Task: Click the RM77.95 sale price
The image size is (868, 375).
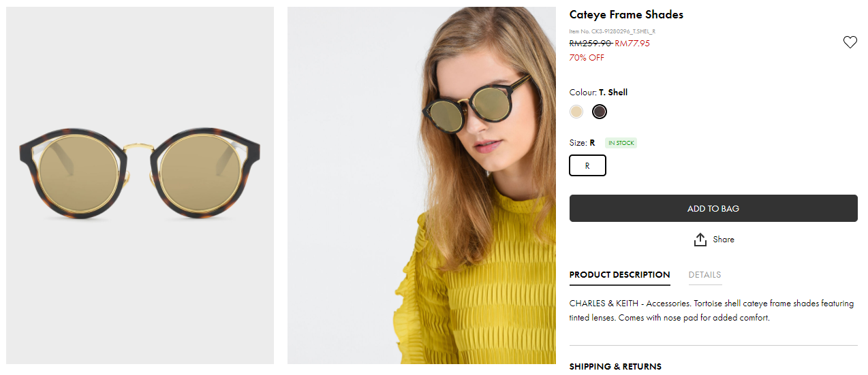Action: click(632, 44)
